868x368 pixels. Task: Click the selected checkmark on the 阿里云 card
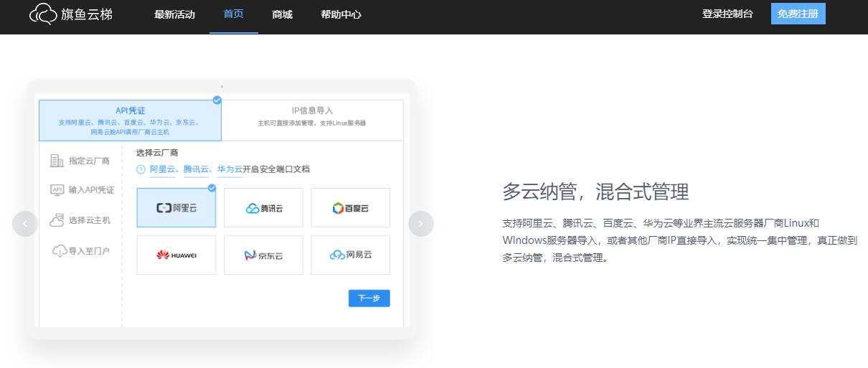212,188
